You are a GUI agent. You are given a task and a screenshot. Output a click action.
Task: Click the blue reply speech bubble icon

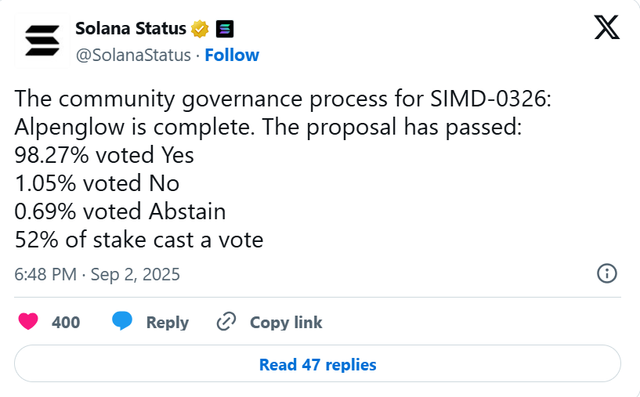(x=122, y=321)
